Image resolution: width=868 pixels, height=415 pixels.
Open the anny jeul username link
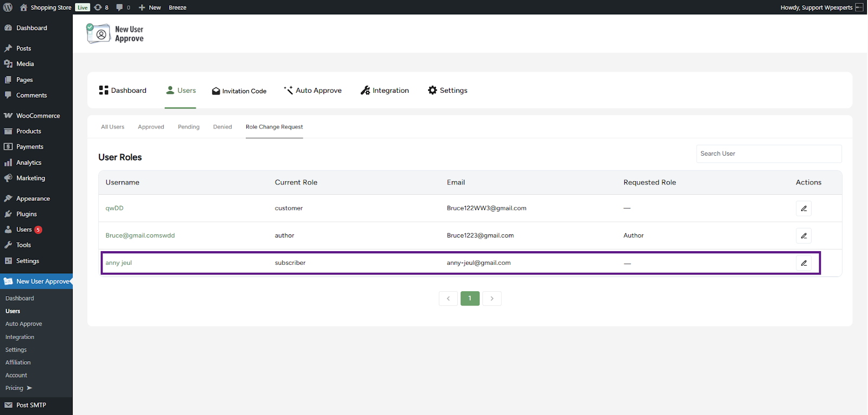click(x=118, y=263)
